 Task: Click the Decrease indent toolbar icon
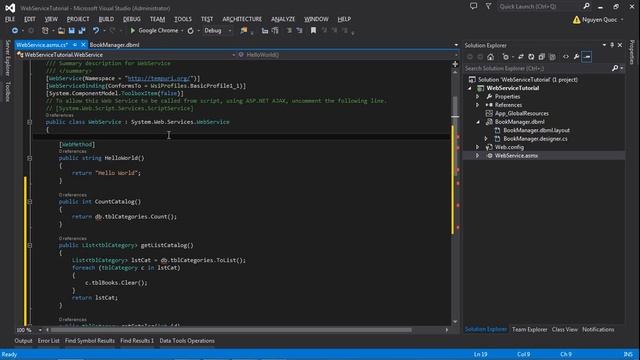[265, 31]
